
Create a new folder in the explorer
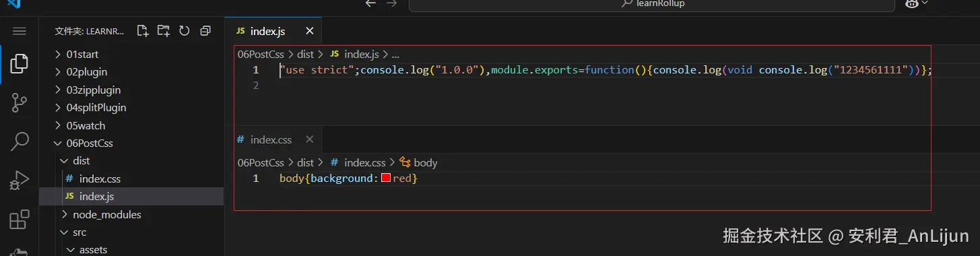pos(163,30)
